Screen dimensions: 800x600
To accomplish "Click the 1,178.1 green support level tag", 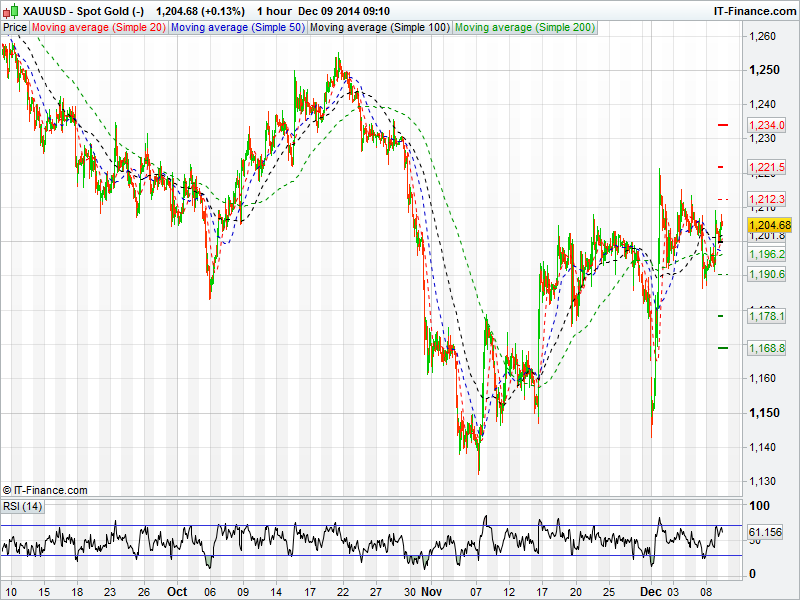I will click(x=766, y=316).
